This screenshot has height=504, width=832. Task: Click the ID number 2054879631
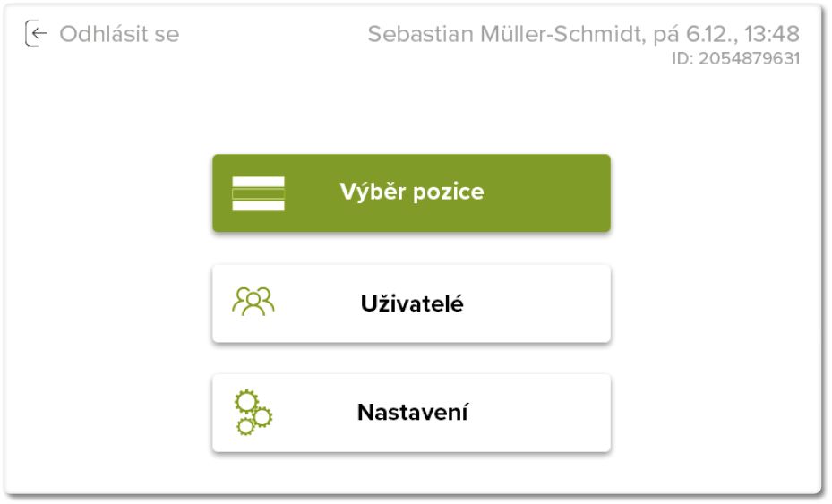tap(745, 59)
